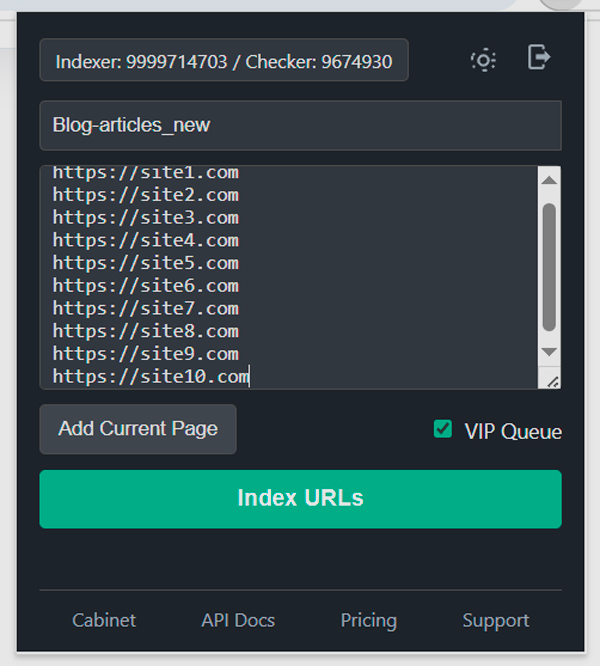Open the Support link
This screenshot has width=600, height=666.
(496, 621)
